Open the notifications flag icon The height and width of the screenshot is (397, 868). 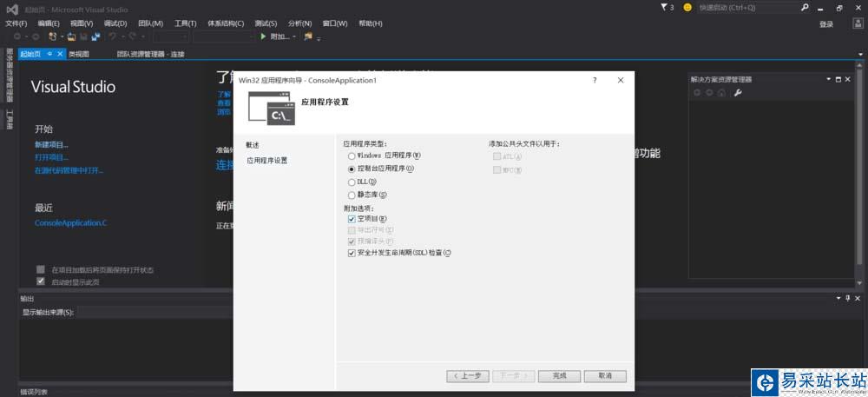(664, 8)
